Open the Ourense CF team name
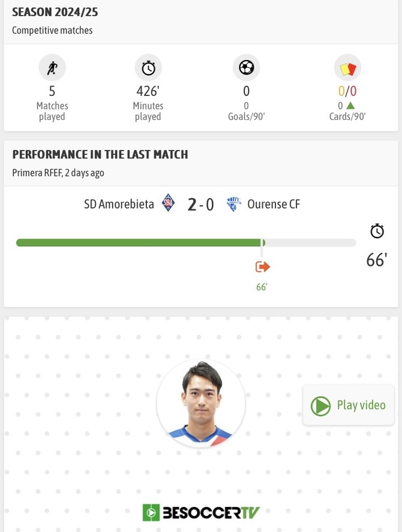The height and width of the screenshot is (532, 402). coord(274,205)
